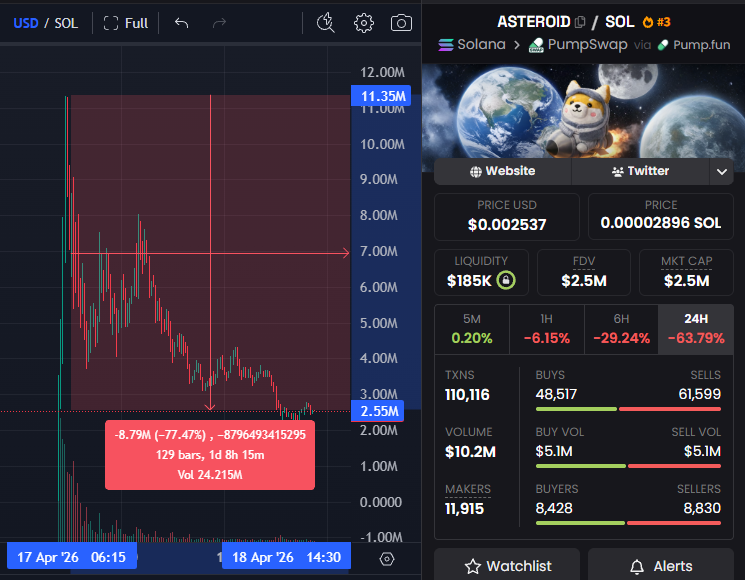Undo the last chart action
Viewport: 745px width, 580px height.
(181, 22)
